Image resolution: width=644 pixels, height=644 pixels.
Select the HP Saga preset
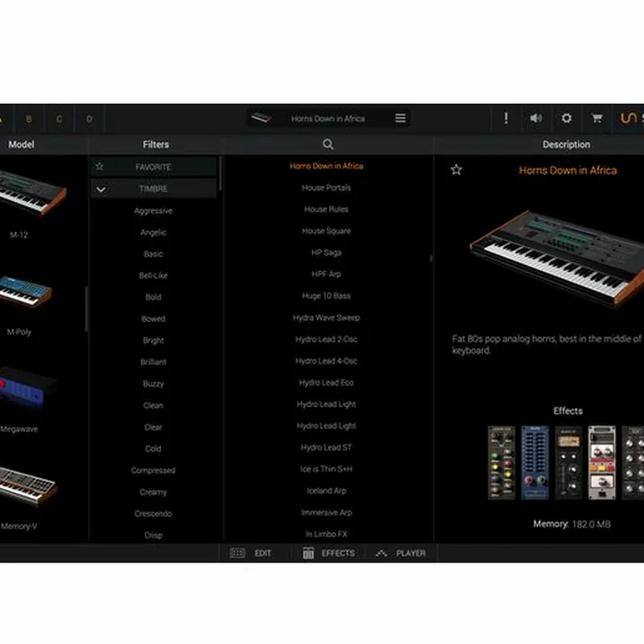click(x=326, y=252)
